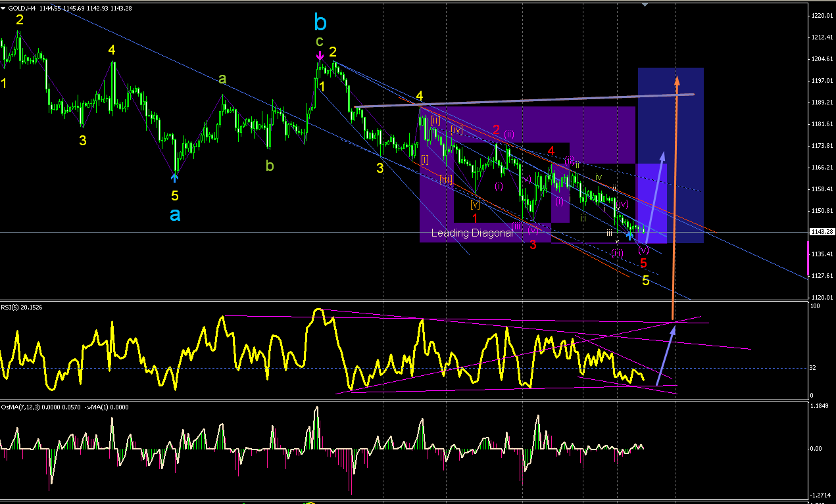Click the 1181.61 price axis value
This screenshot has height=504, width=836.
pyautogui.click(x=822, y=124)
